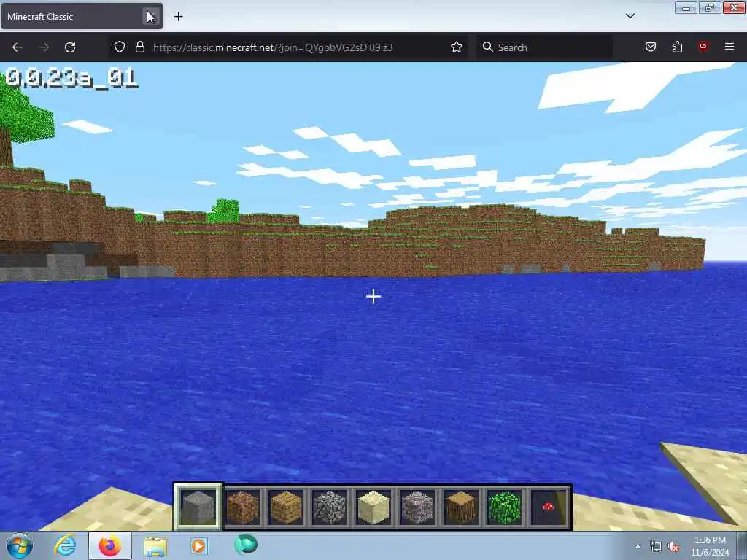The height and width of the screenshot is (560, 747).
Task: Switch to Firefox in the taskbar
Action: 110,545
